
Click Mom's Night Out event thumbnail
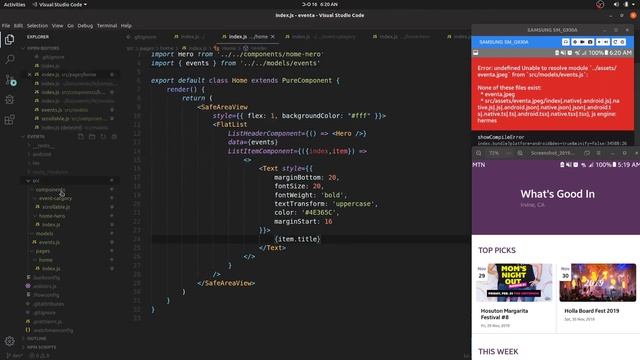point(514,282)
